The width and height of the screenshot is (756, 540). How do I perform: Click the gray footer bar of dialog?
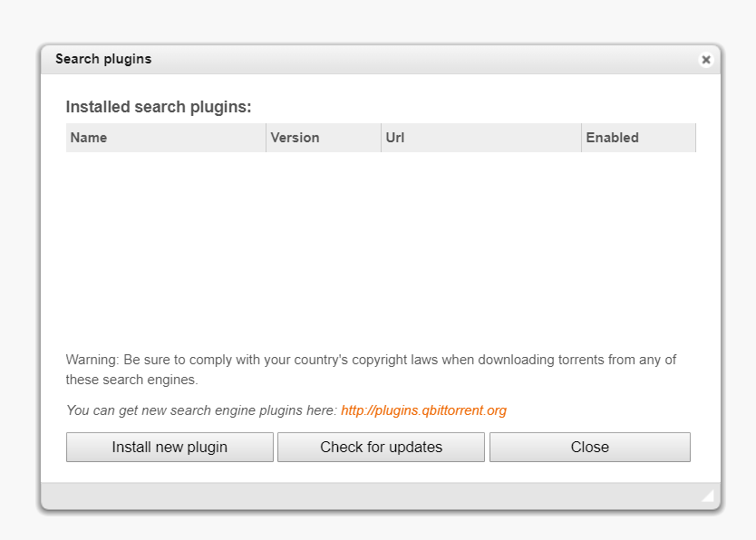click(372, 497)
